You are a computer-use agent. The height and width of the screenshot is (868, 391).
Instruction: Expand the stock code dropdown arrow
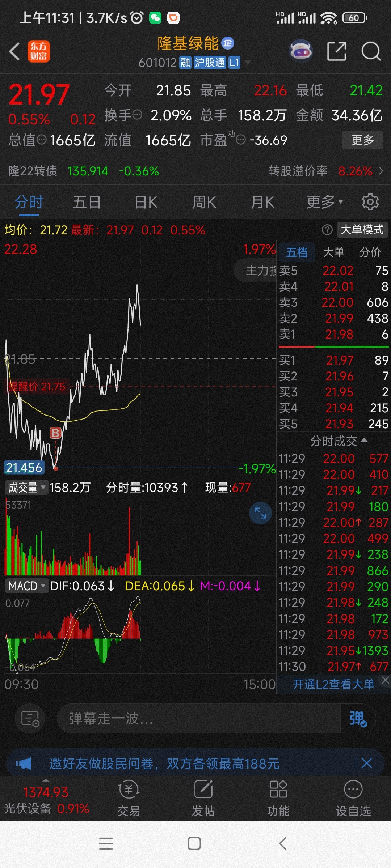(248, 63)
